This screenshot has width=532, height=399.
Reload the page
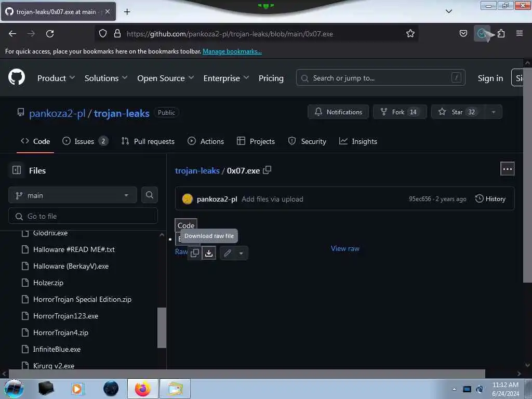50,34
